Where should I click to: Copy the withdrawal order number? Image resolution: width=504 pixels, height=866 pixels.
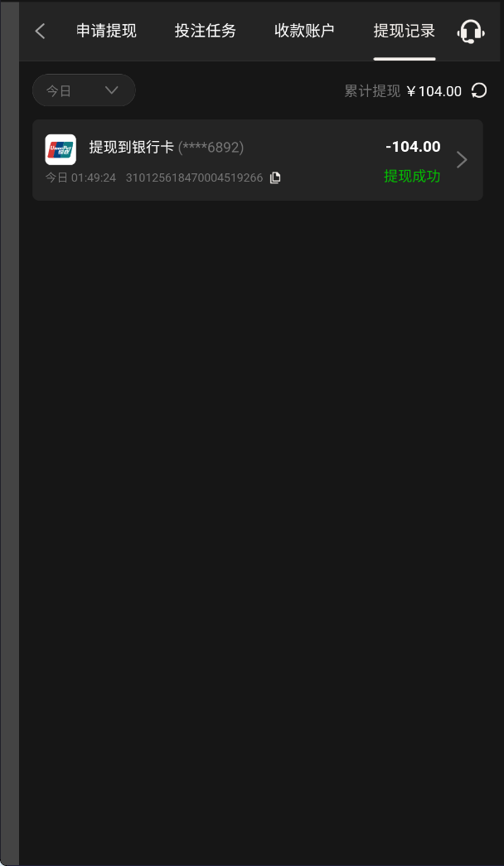[x=275, y=178]
